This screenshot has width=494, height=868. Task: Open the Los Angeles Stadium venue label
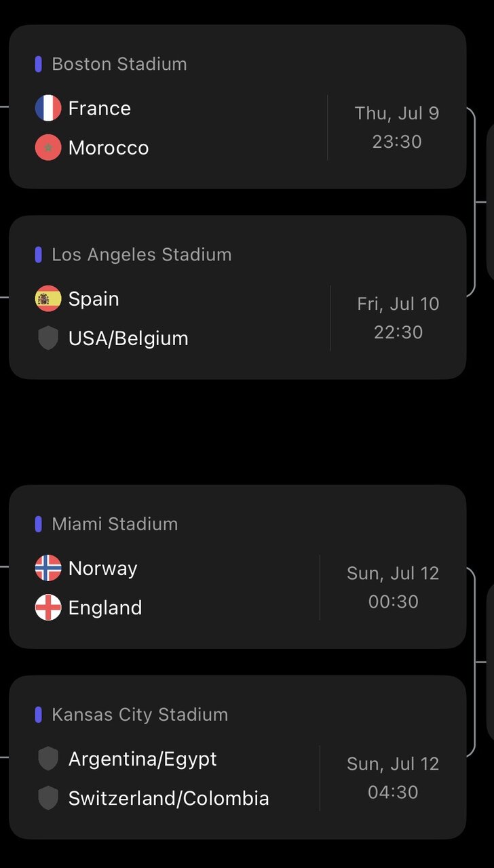tap(142, 254)
